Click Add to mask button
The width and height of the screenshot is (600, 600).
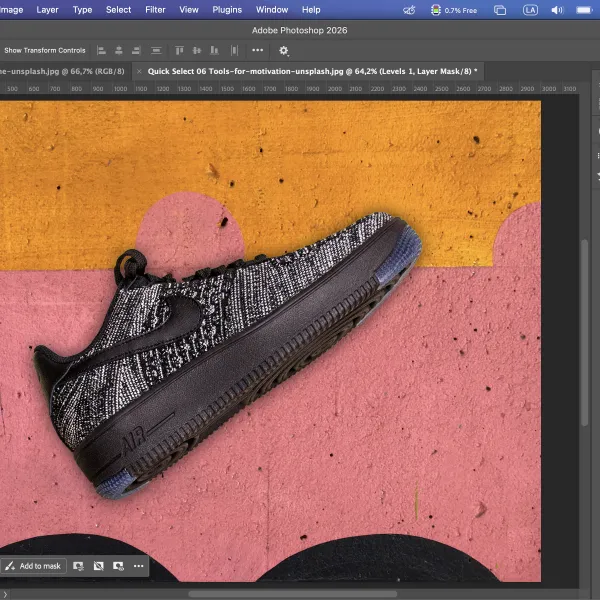pyautogui.click(x=33, y=566)
